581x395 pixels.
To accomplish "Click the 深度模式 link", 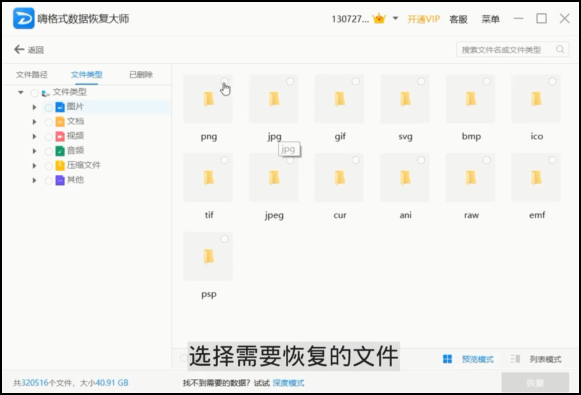I will pos(288,383).
